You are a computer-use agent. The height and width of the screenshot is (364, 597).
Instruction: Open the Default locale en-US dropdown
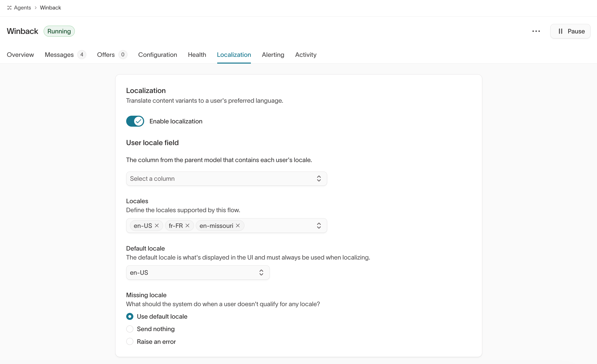coord(198,273)
